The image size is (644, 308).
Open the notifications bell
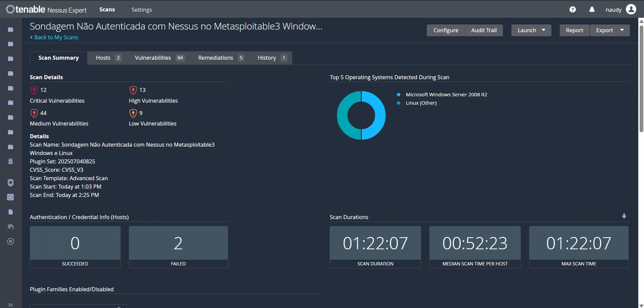(x=591, y=9)
